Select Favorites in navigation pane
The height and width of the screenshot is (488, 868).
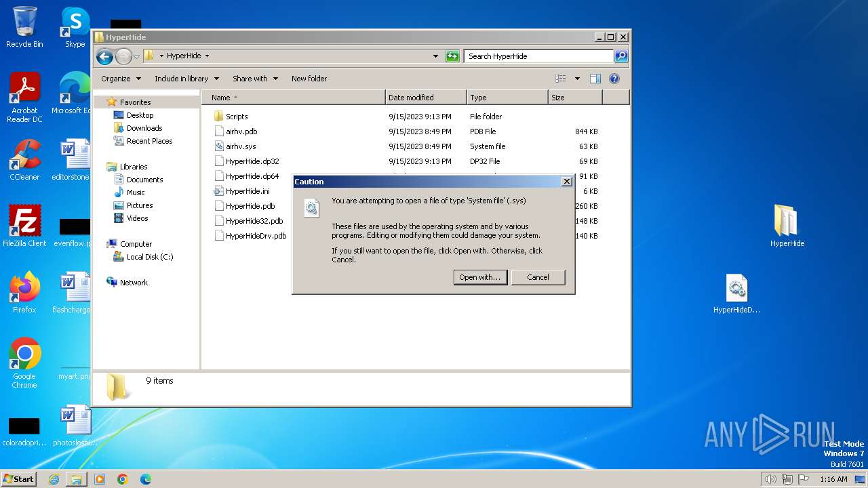point(135,102)
